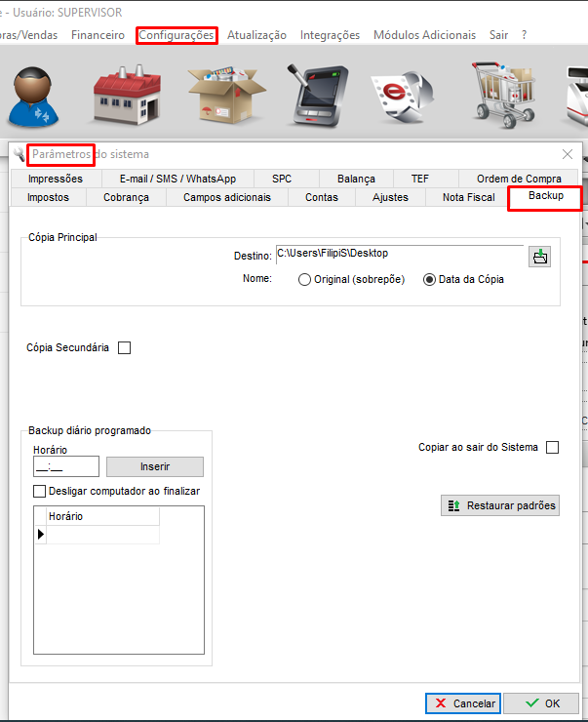Confirm settings with the OK button
588x722 pixels.
(x=542, y=702)
